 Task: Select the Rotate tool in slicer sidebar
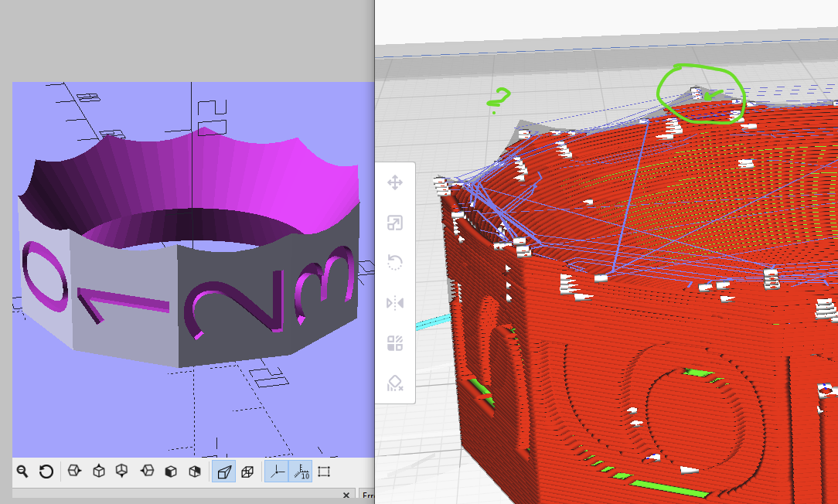click(x=395, y=262)
